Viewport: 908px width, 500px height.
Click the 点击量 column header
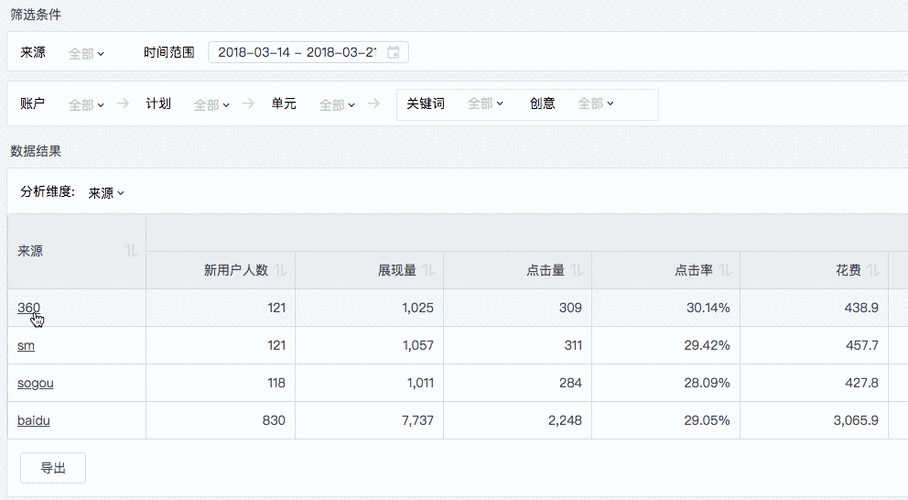click(x=518, y=270)
